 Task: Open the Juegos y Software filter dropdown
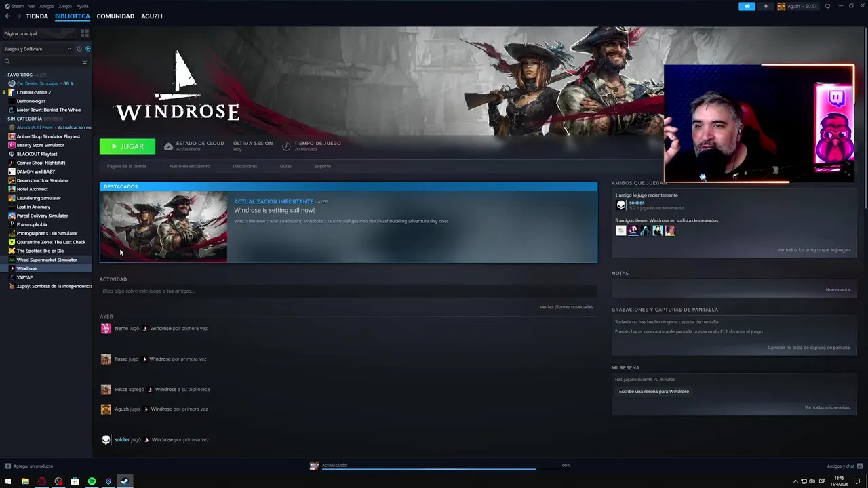[x=37, y=49]
